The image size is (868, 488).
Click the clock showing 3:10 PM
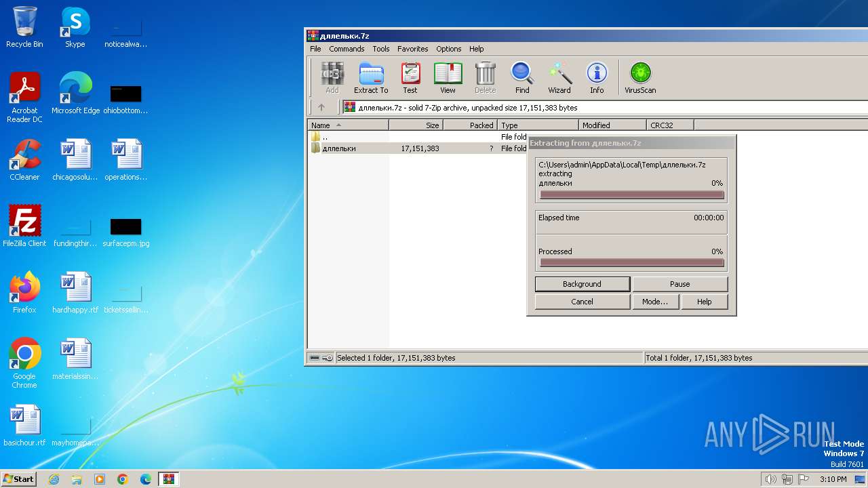pos(833,479)
